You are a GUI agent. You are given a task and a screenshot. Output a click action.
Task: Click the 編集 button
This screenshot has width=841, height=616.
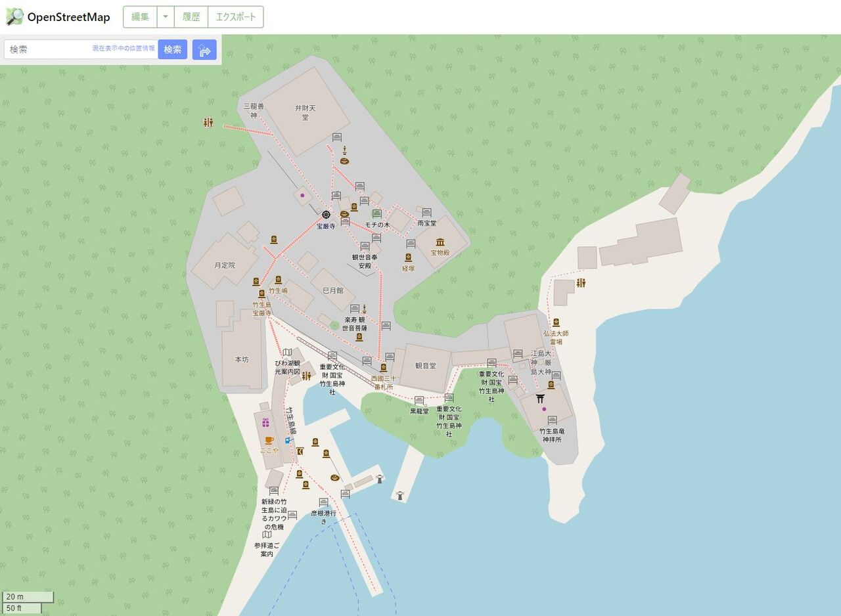pyautogui.click(x=140, y=17)
